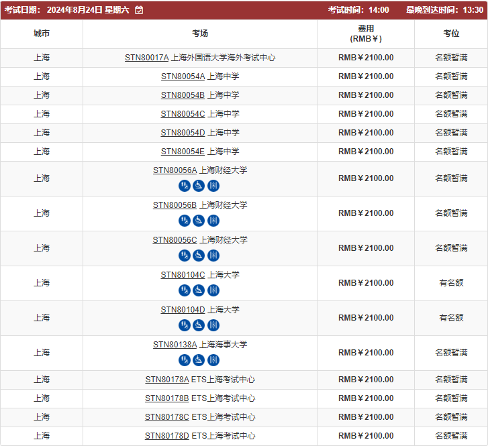This screenshot has height=448, width=488.
Task: Click the wheelchair icon under STN80056A
Action: click(x=199, y=186)
